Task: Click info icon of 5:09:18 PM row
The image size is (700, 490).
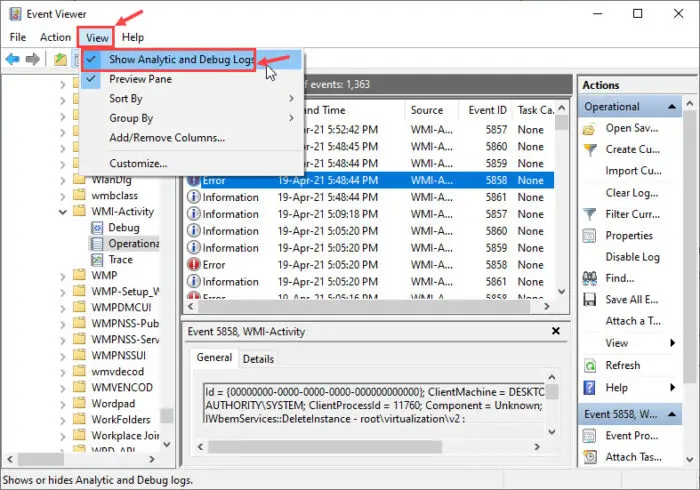Action: click(193, 214)
